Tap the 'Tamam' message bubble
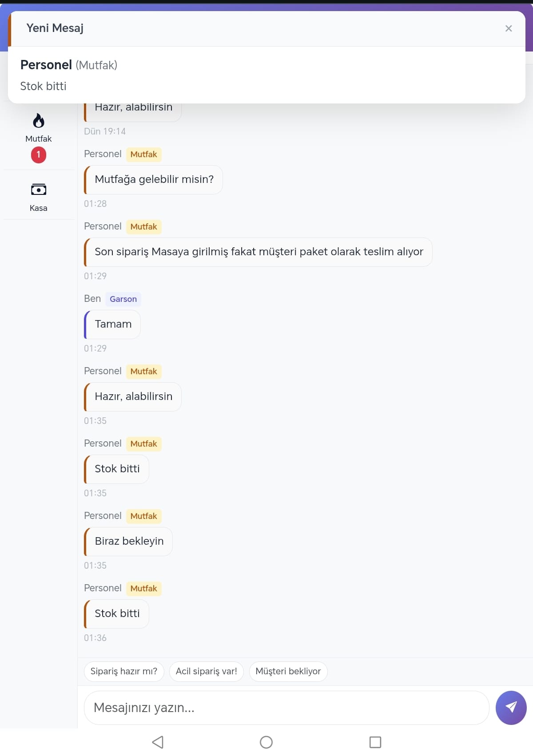 coord(113,325)
